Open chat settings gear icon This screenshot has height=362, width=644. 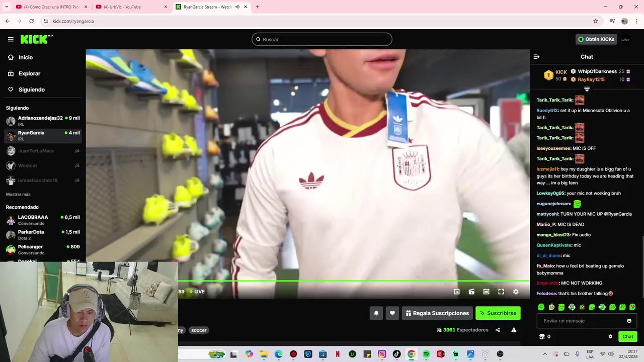pyautogui.click(x=610, y=336)
